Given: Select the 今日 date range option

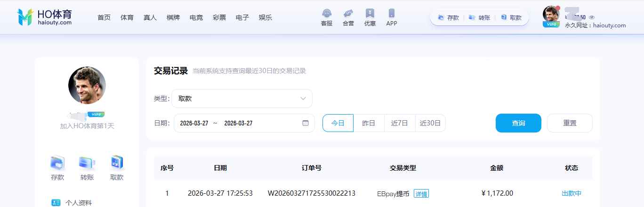Looking at the screenshot, I should [x=338, y=123].
